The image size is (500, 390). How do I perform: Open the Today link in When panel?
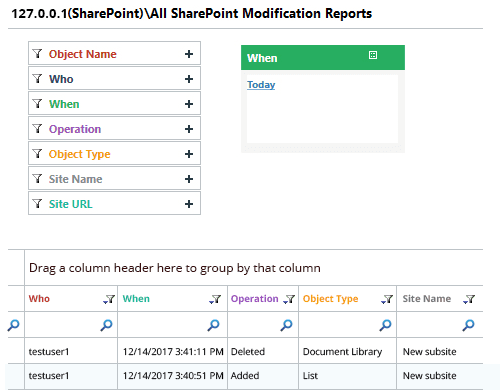point(261,85)
